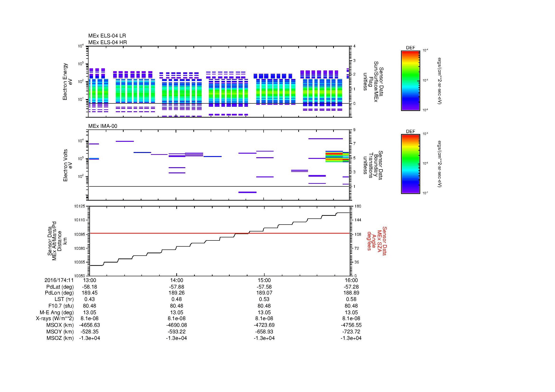Image resolution: width=555 pixels, height=392 pixels.
Task: Click the 180 degree SZA axis tick label
Action: (x=358, y=206)
